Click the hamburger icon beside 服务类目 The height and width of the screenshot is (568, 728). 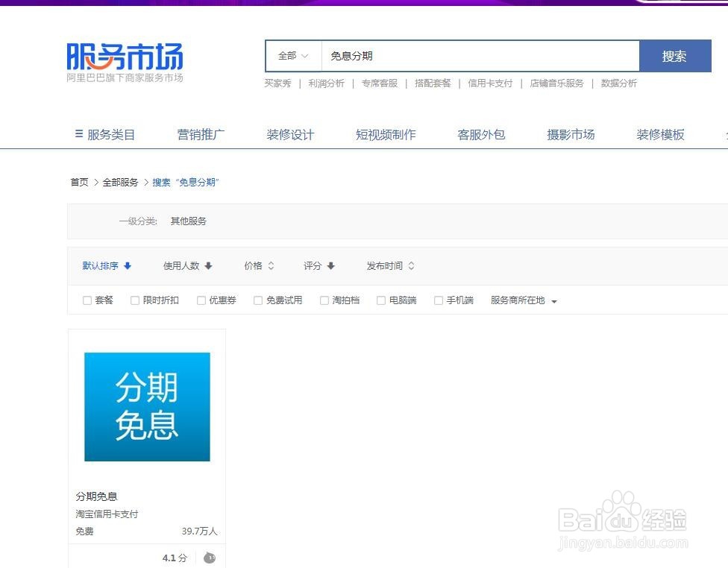pos(78,134)
